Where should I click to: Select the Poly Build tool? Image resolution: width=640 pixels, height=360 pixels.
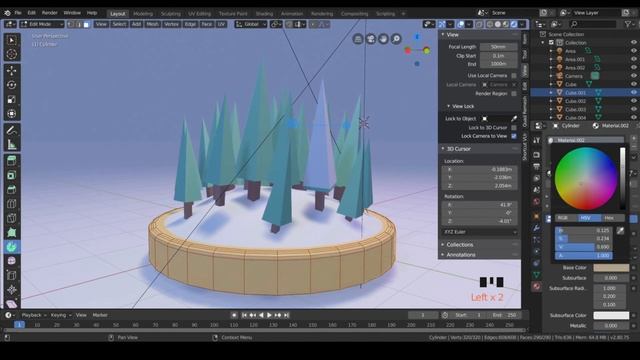11,232
